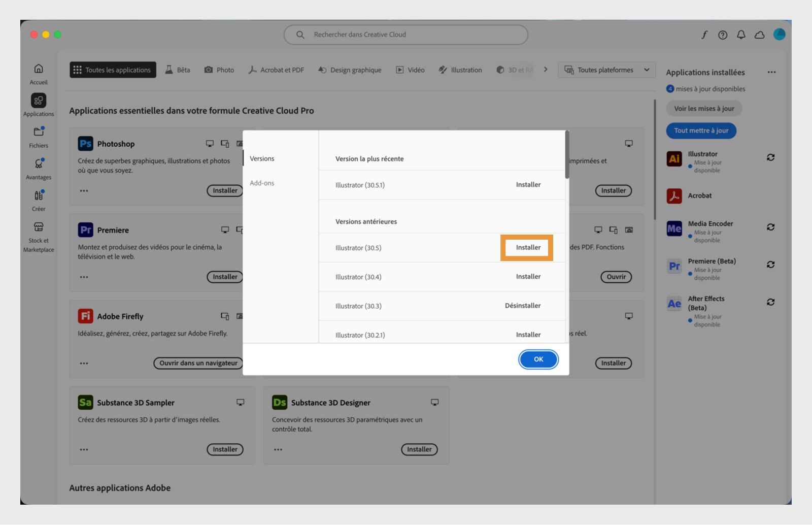Switch to Acrobat et PDF tab

coord(276,70)
